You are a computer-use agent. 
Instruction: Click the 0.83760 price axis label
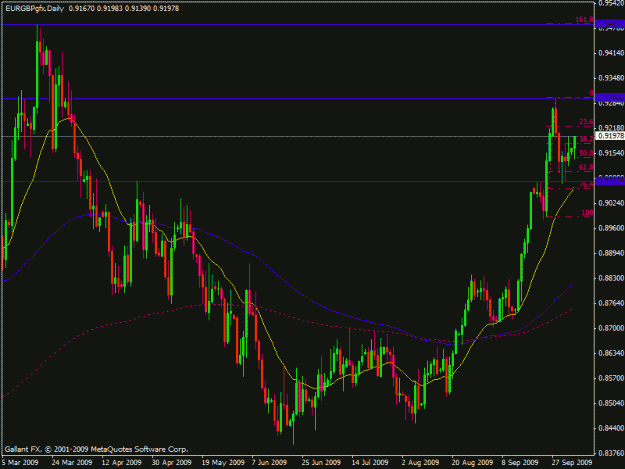[x=611, y=453]
